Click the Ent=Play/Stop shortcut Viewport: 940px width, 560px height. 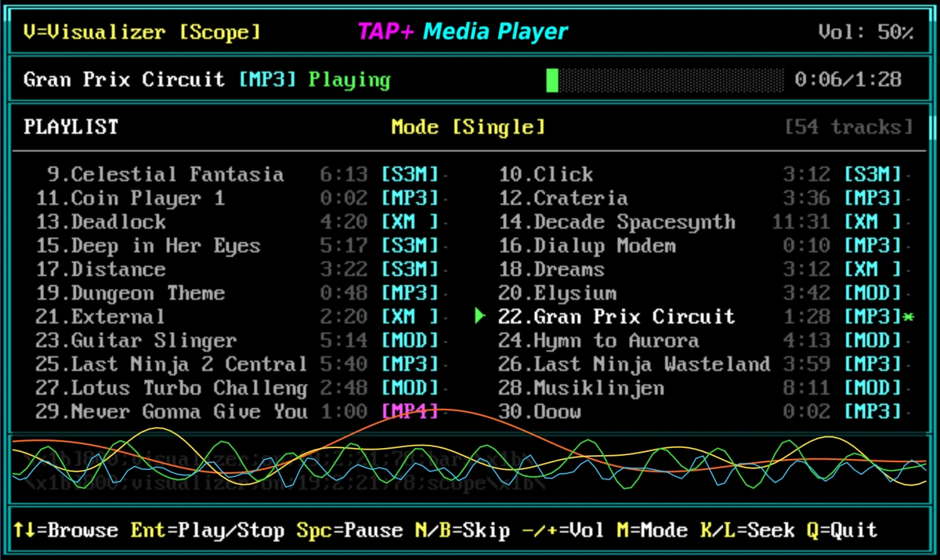[x=207, y=530]
